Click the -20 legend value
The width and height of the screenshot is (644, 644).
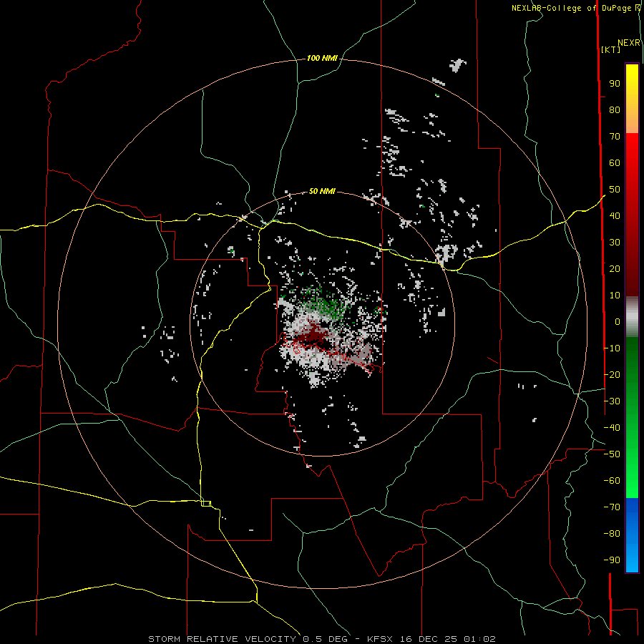(612, 375)
